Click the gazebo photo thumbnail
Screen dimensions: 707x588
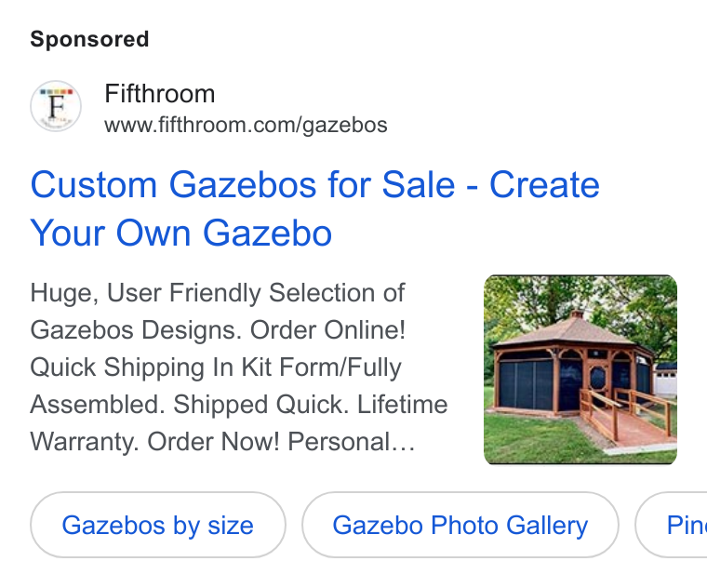tap(580, 369)
